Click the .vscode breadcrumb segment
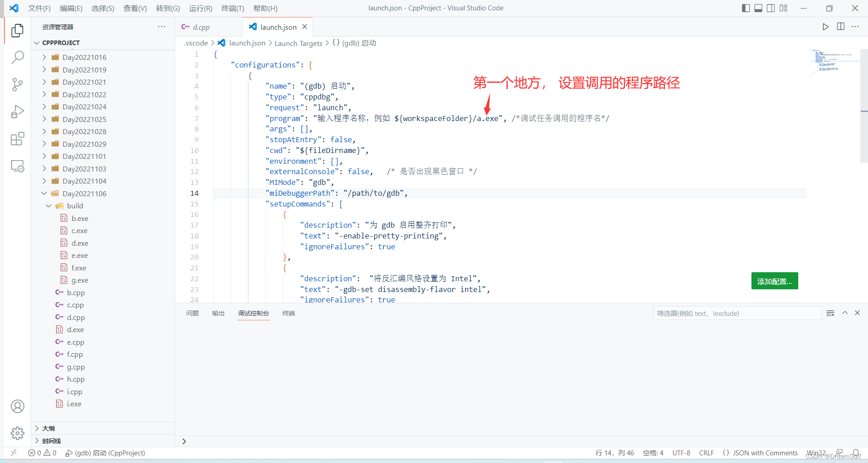Image resolution: width=868 pixels, height=463 pixels. click(x=196, y=43)
